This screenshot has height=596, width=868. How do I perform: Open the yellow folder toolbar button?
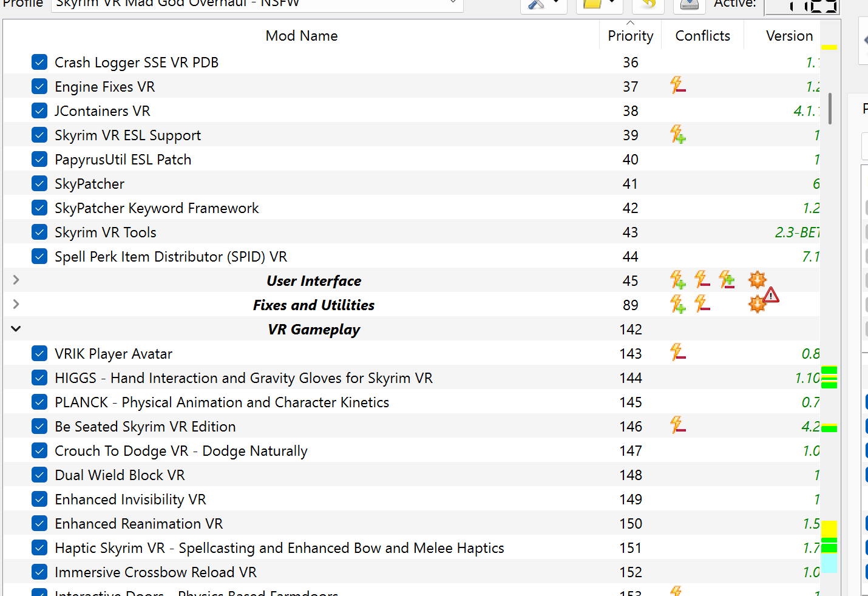pyautogui.click(x=598, y=4)
